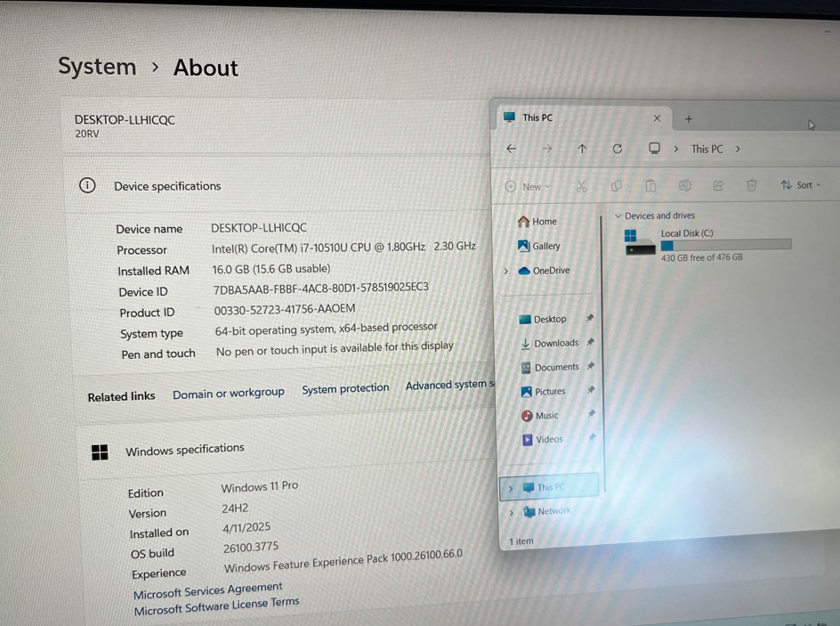Open the New dropdown button

pos(528,187)
